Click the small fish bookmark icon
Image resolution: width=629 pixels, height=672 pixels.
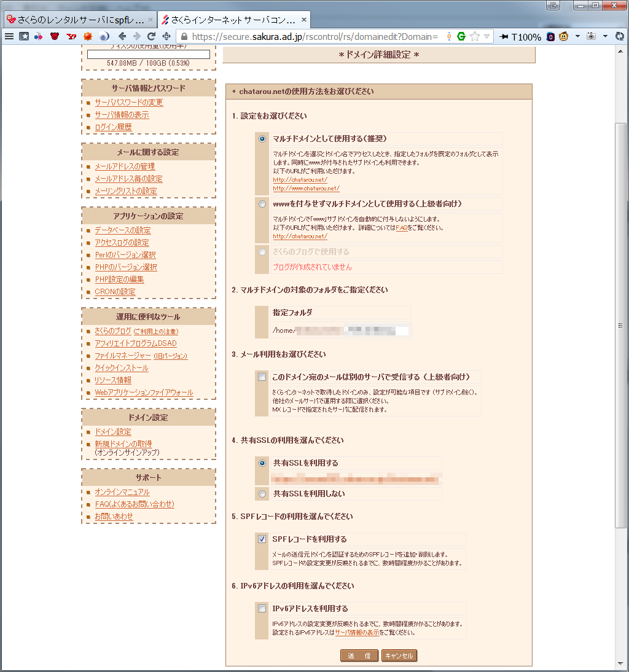click(x=39, y=36)
